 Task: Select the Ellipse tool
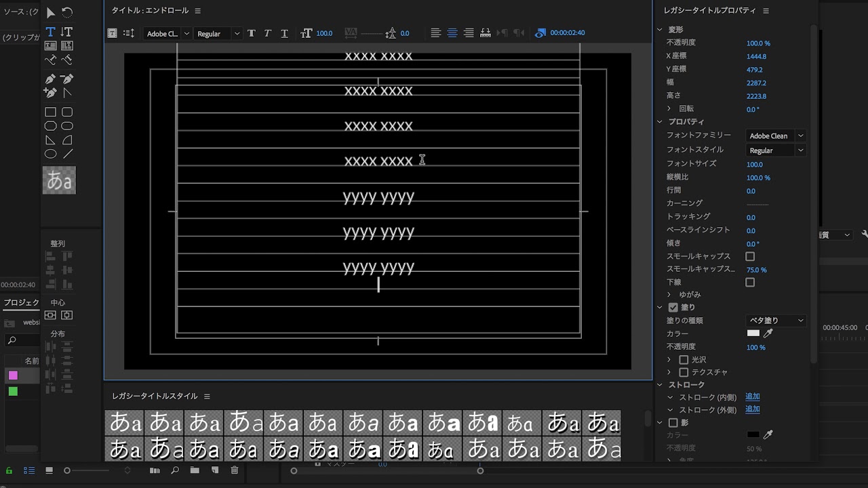[x=50, y=154]
